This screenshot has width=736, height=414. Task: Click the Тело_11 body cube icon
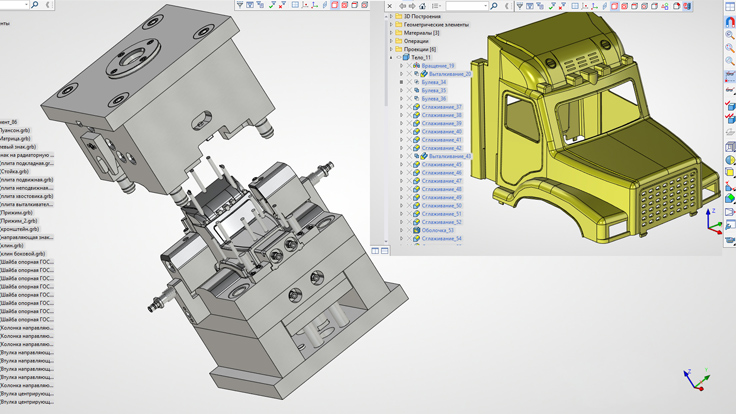[406, 57]
